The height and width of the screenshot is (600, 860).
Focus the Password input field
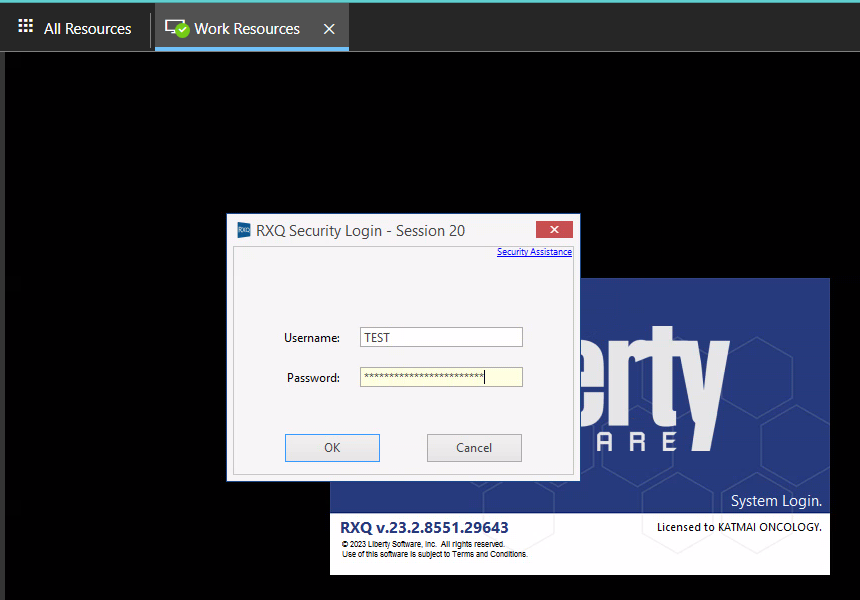[441, 377]
